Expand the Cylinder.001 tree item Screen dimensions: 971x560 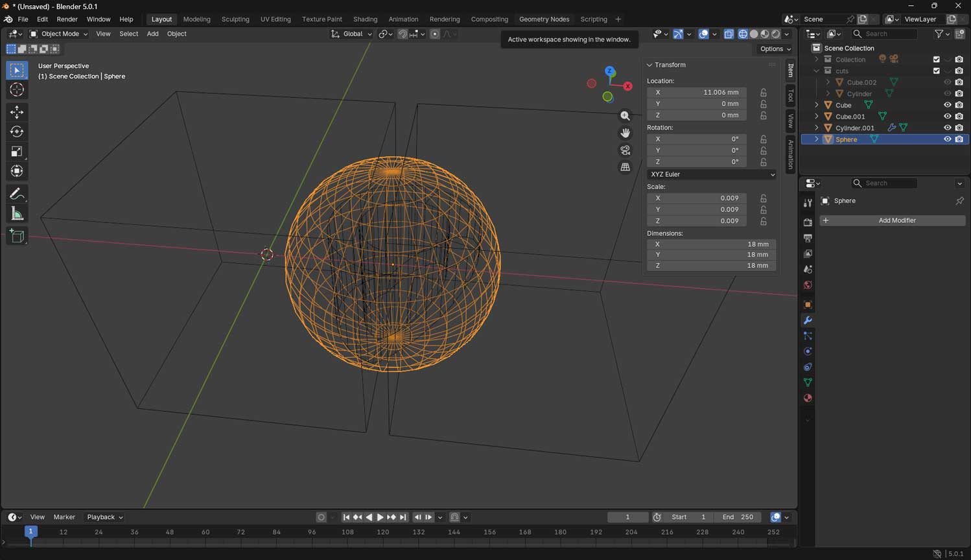pos(817,128)
